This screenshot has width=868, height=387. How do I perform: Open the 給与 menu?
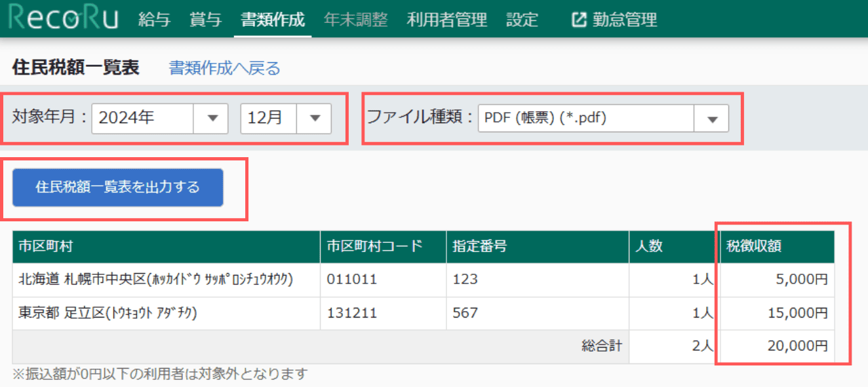[x=154, y=20]
